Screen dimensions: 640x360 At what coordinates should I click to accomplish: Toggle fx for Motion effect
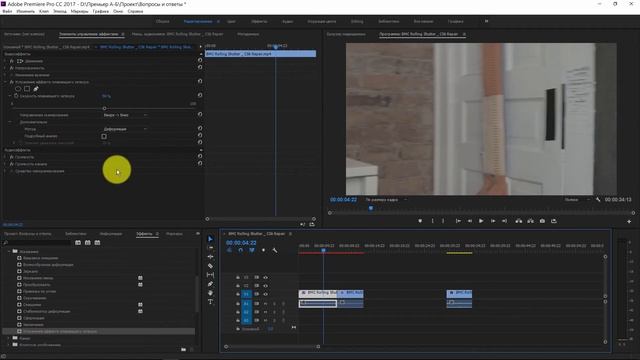(12, 61)
